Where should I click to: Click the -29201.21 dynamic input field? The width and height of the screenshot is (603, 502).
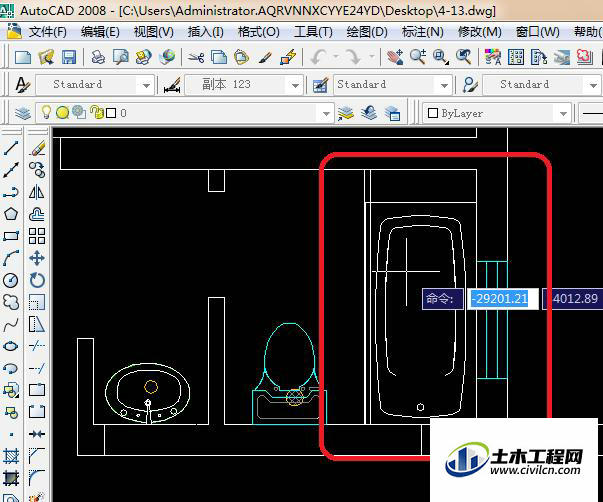(502, 299)
